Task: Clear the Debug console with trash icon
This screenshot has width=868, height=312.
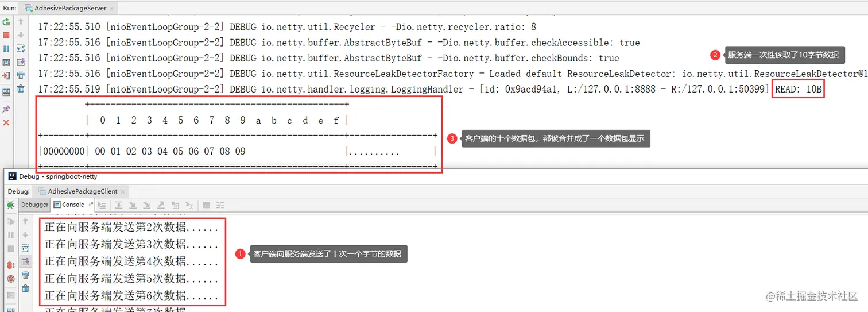Action: [x=25, y=288]
